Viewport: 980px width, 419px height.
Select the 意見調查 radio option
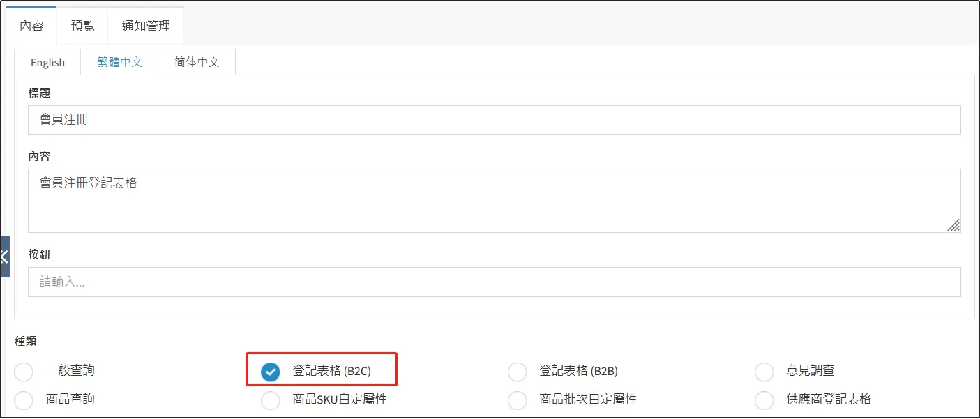(x=764, y=372)
